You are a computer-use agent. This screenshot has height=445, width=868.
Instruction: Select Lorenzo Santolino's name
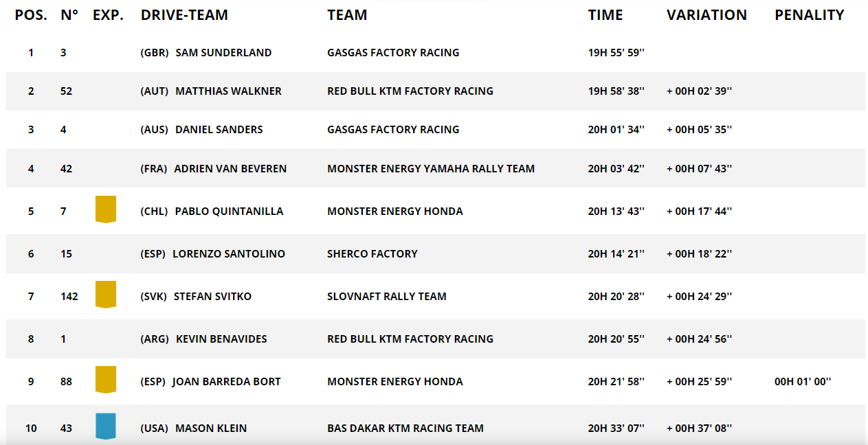228,254
